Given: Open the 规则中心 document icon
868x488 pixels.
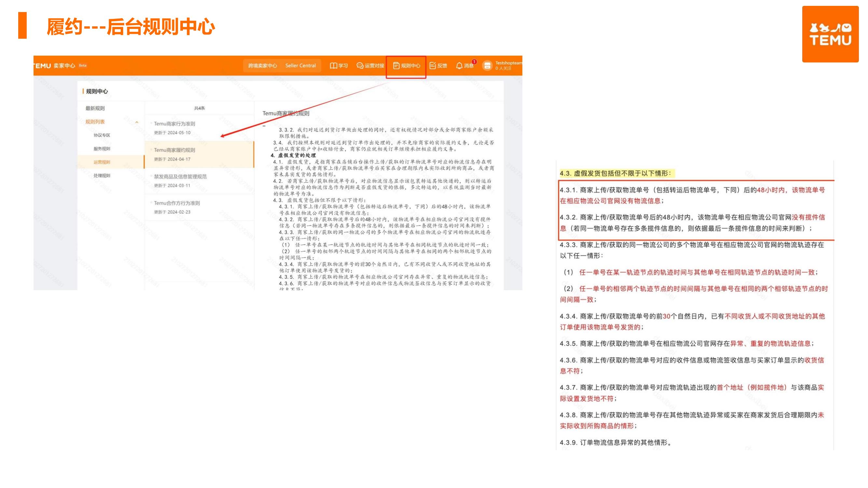Looking at the screenshot, I should [x=396, y=66].
